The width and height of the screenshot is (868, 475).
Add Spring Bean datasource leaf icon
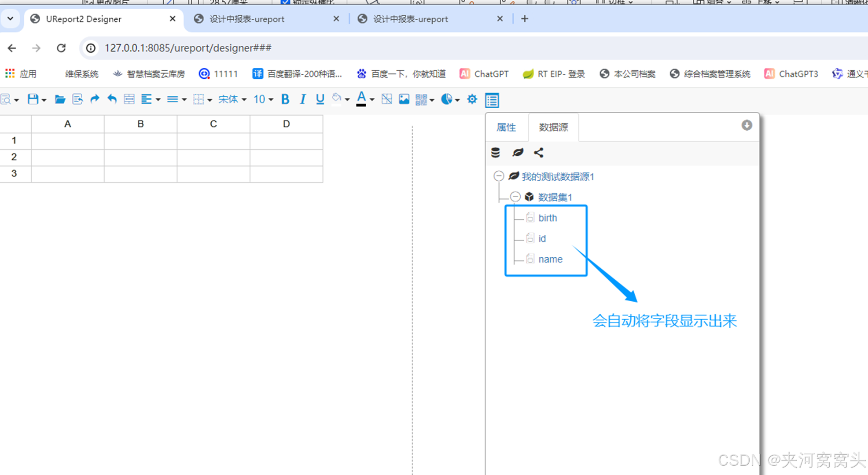click(518, 153)
